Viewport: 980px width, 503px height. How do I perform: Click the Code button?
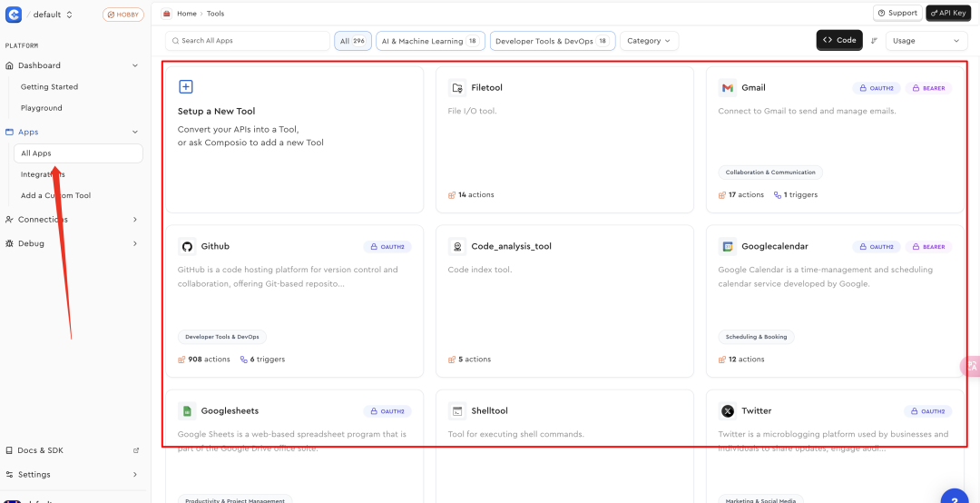click(x=839, y=41)
